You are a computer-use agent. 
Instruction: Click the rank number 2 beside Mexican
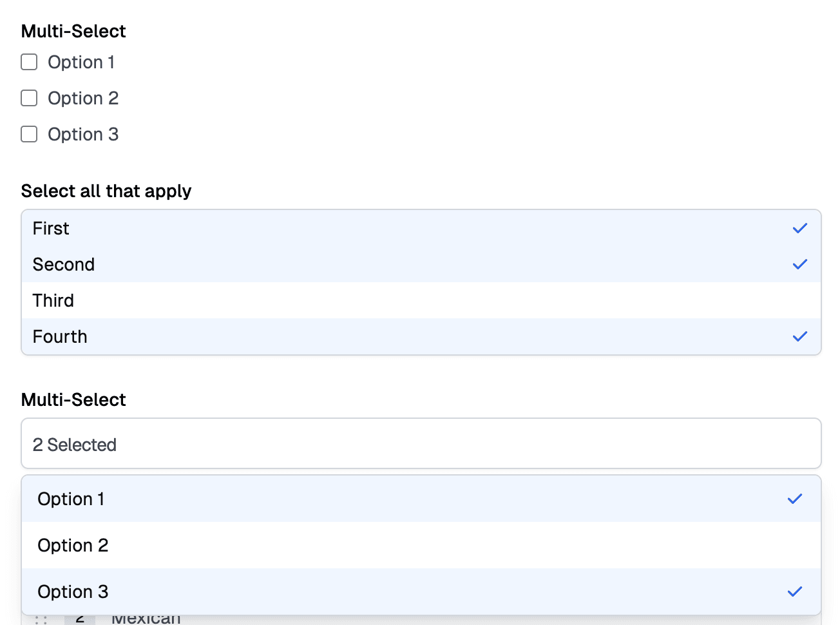(x=79, y=617)
